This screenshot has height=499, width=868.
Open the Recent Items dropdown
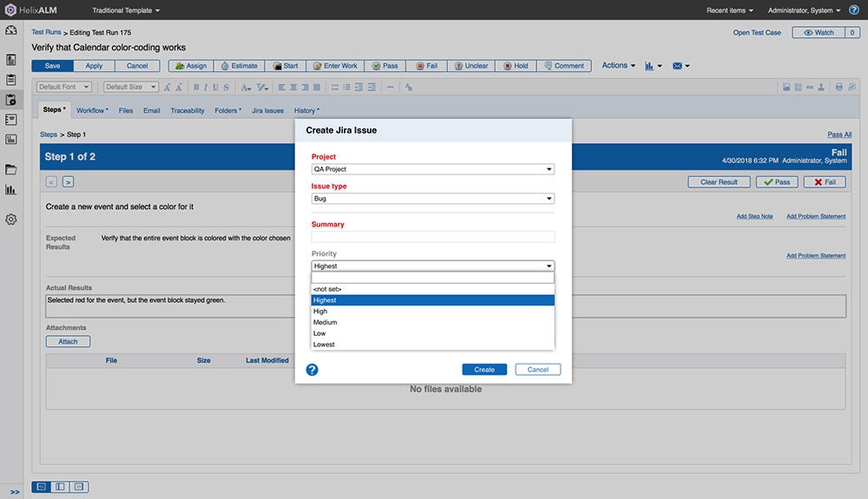(x=730, y=10)
